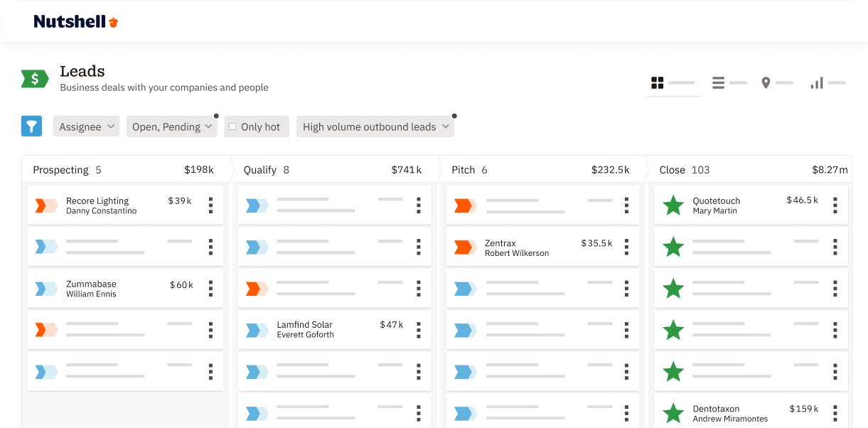868x428 pixels.
Task: Switch to the map pin view
Action: [766, 83]
